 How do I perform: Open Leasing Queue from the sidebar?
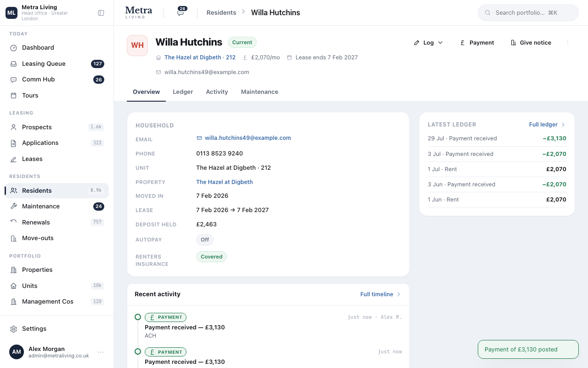coord(57,63)
